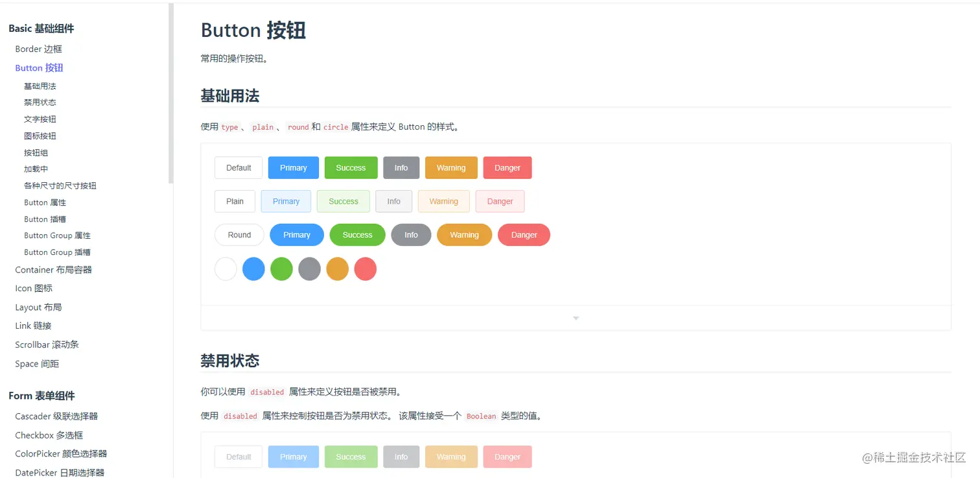Viewport: 980px width, 478px height.
Task: Expand the code of basic usage demo
Action: tap(576, 318)
